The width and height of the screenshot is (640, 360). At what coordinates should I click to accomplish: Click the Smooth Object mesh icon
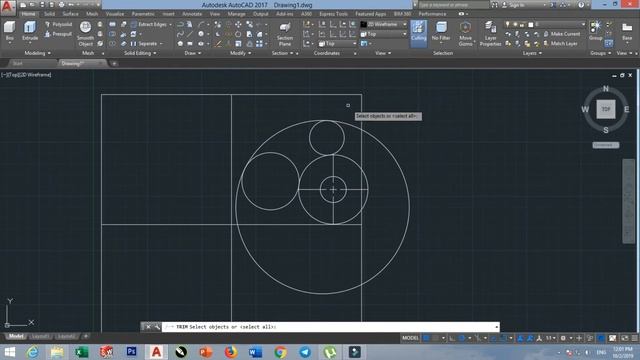coord(85,33)
